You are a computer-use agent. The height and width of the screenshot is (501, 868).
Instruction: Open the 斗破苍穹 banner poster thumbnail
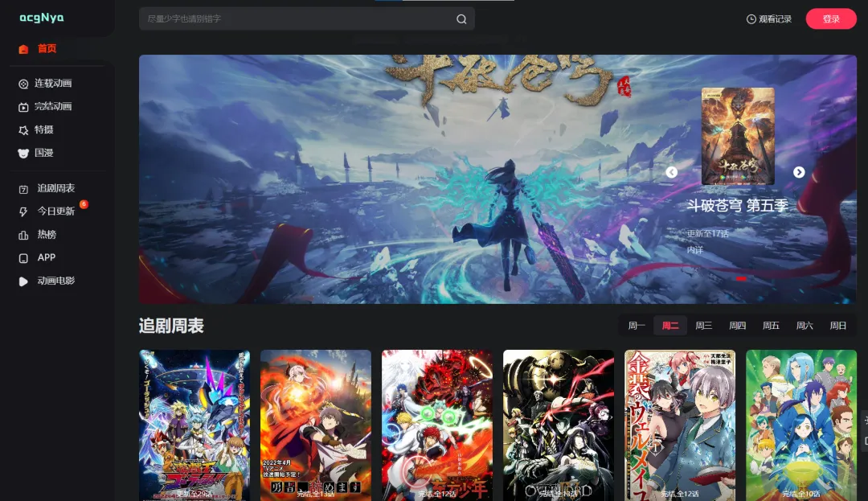738,136
